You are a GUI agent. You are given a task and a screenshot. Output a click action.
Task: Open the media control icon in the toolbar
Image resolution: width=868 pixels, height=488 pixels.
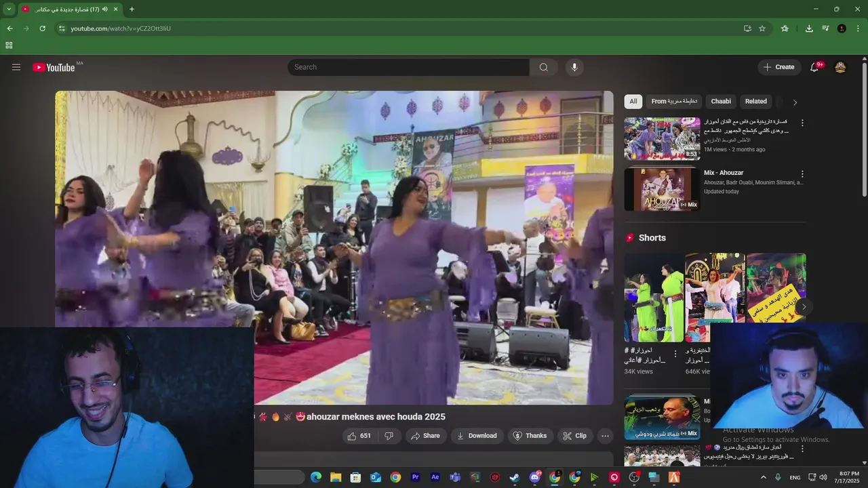pos(825,28)
